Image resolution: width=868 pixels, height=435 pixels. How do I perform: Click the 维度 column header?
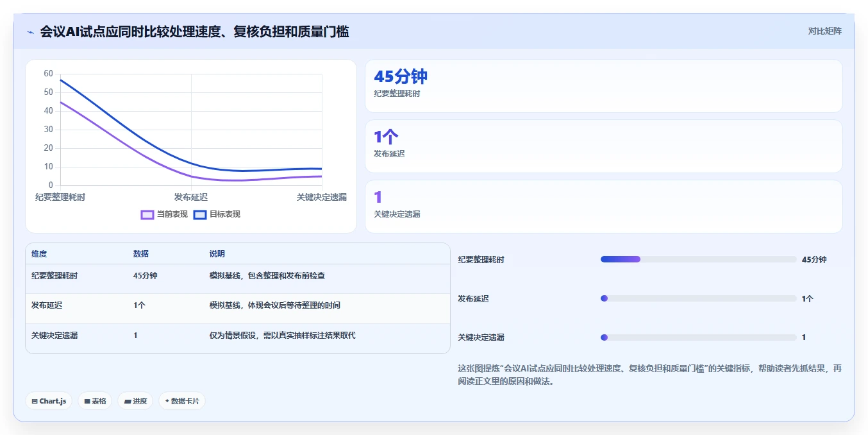[39, 254]
